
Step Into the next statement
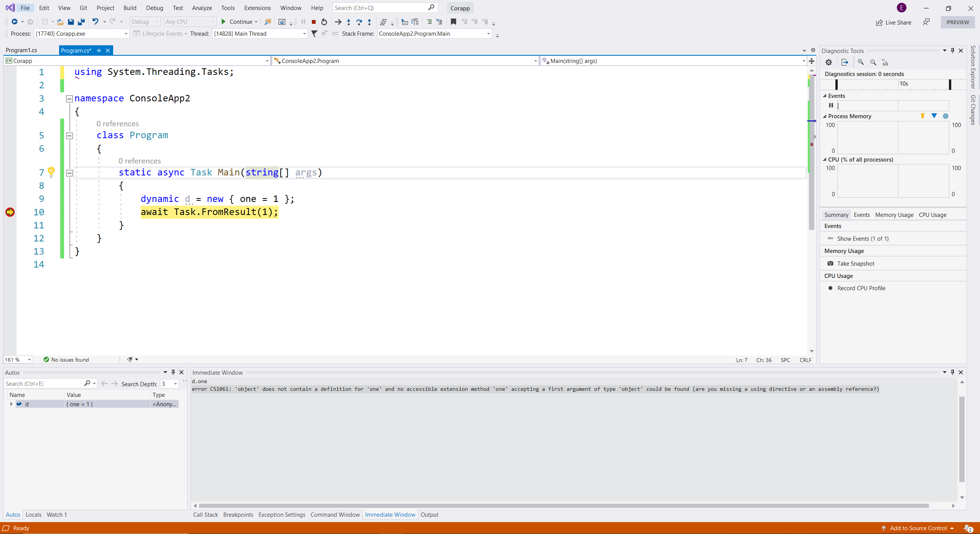coord(348,22)
